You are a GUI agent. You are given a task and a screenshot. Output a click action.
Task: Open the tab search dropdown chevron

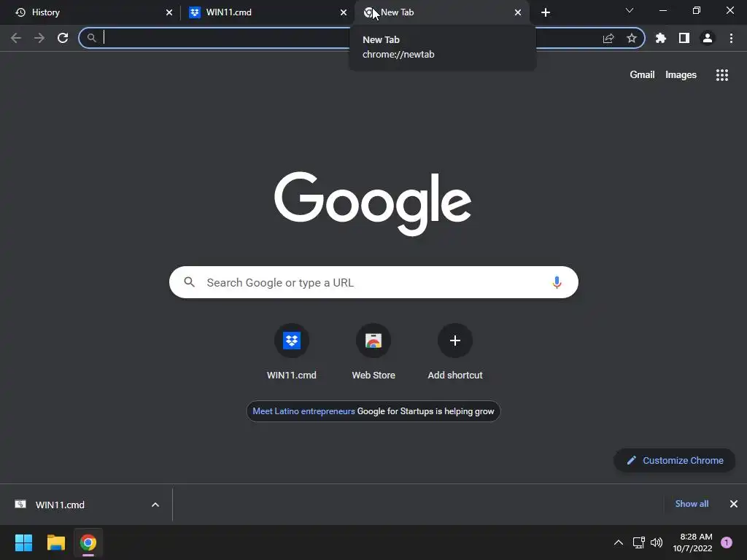point(630,10)
